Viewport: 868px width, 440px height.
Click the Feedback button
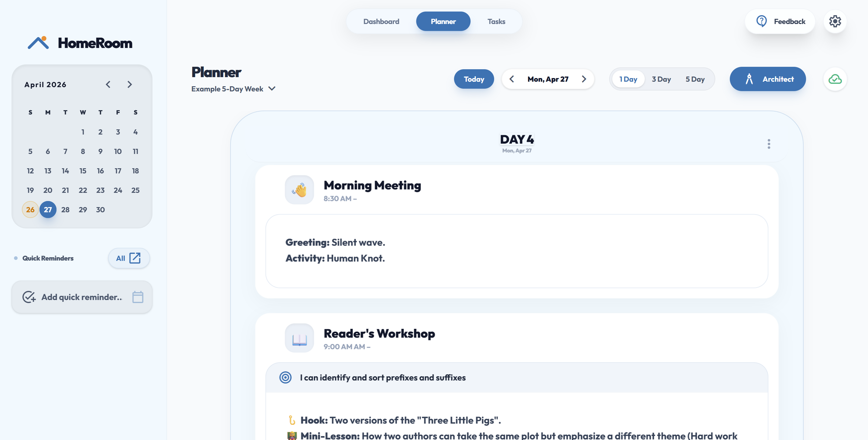coord(780,21)
